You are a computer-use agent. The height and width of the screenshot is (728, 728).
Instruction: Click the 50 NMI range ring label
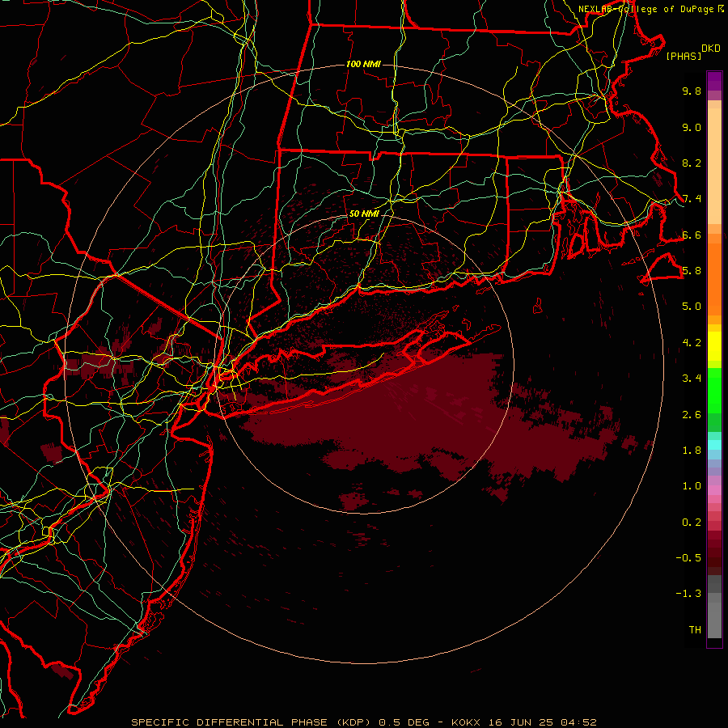(x=364, y=214)
